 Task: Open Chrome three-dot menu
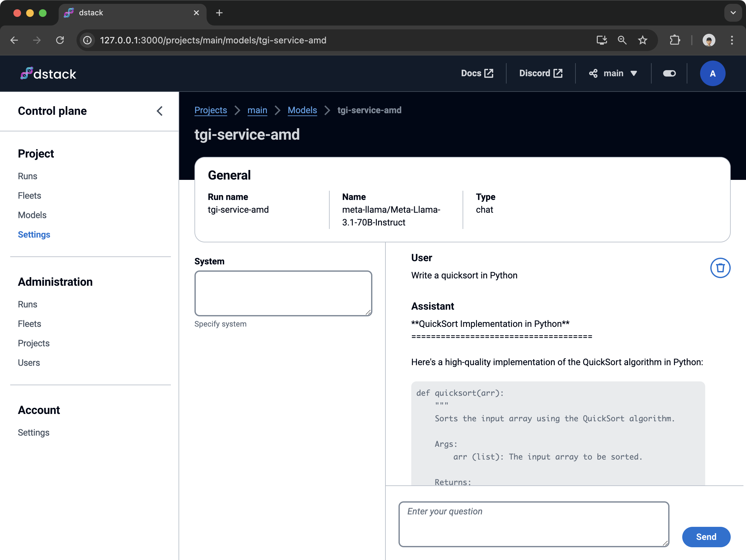pos(732,41)
